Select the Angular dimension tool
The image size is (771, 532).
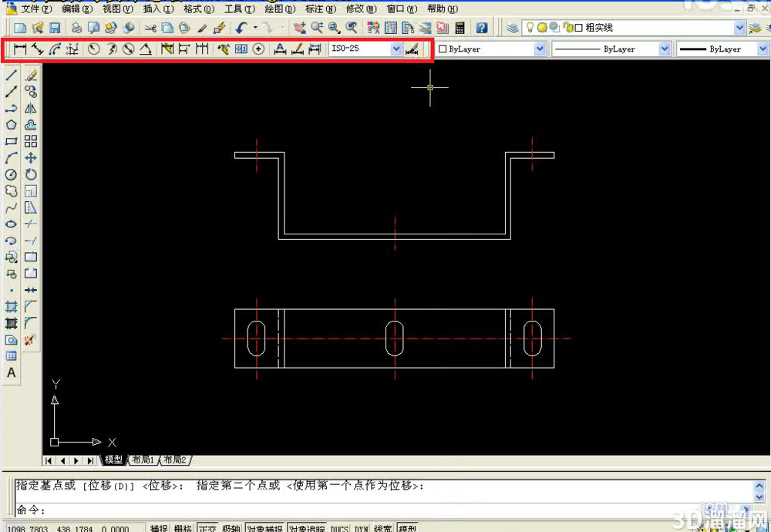146,49
